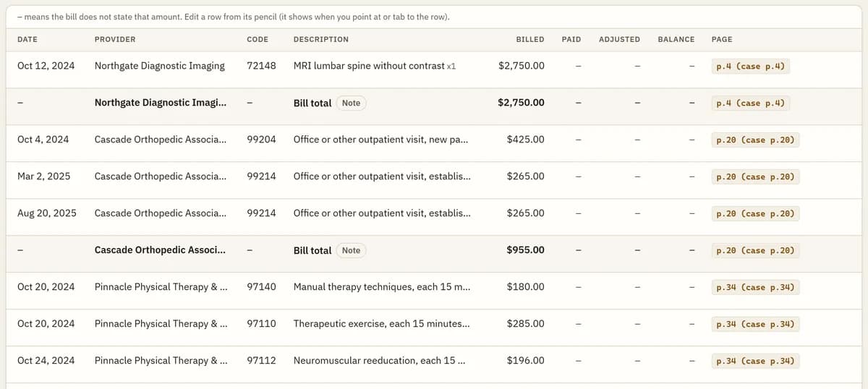
Task: Select the Oct 24, 2024 date cell
Action: point(46,360)
